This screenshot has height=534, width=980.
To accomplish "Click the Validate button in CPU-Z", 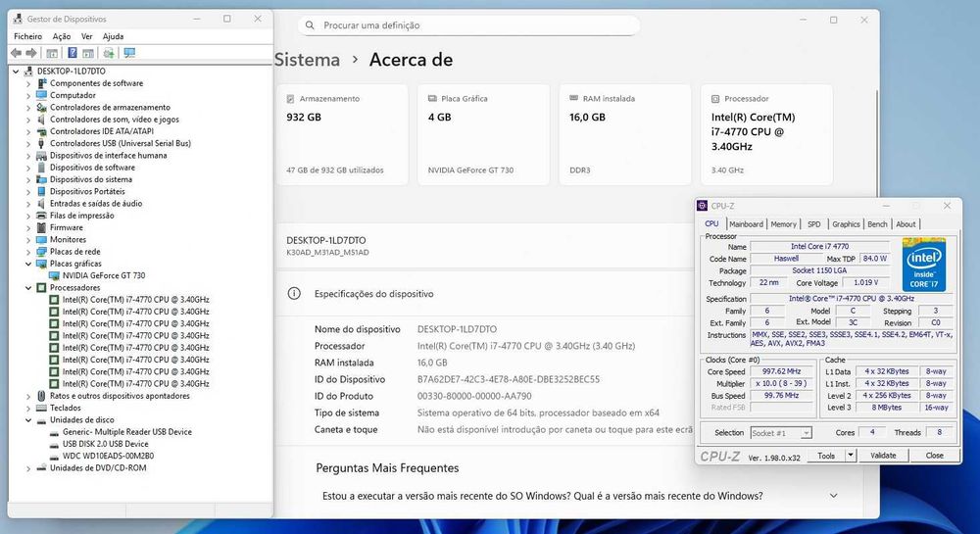I will 883,456.
